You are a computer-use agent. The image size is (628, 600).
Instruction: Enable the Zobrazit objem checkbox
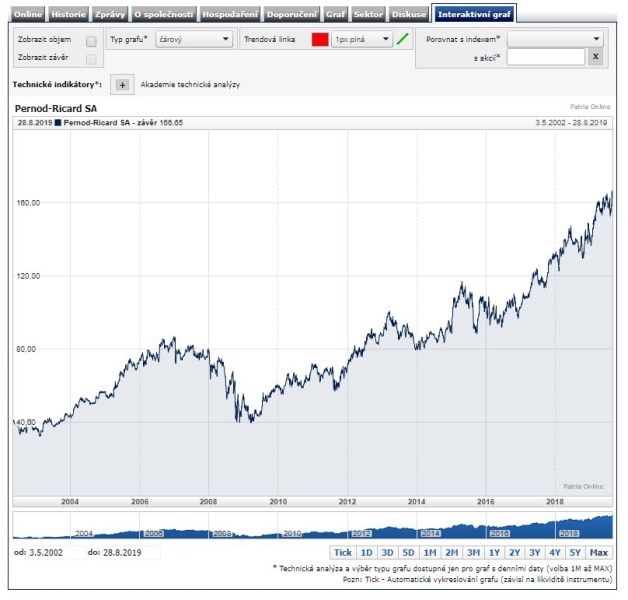tap(91, 42)
